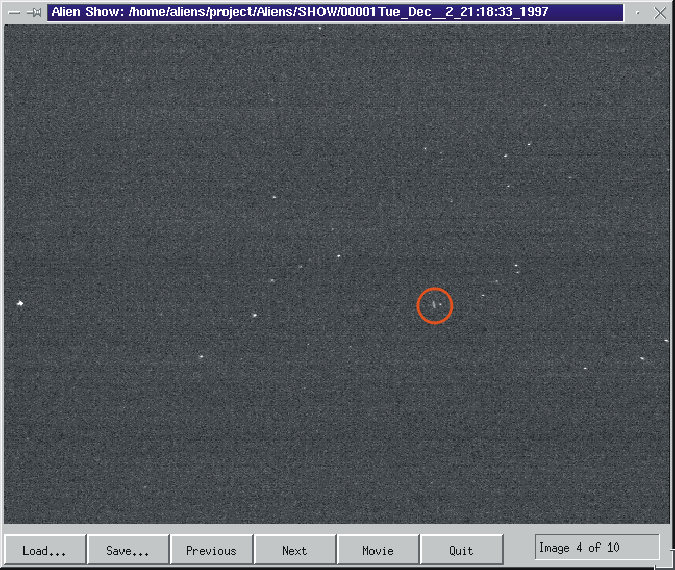Advance with the Next button
675x570 pixels.
295,549
